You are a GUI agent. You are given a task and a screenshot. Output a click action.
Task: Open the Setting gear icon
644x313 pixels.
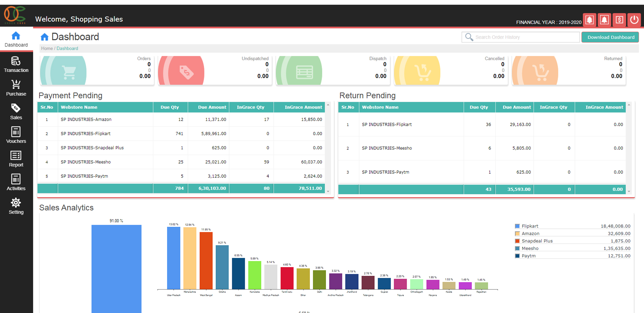click(x=16, y=203)
